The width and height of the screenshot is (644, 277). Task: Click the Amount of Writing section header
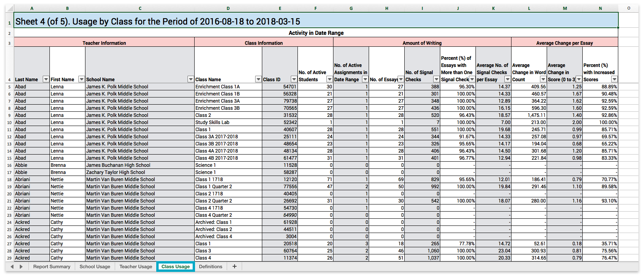[x=422, y=43]
